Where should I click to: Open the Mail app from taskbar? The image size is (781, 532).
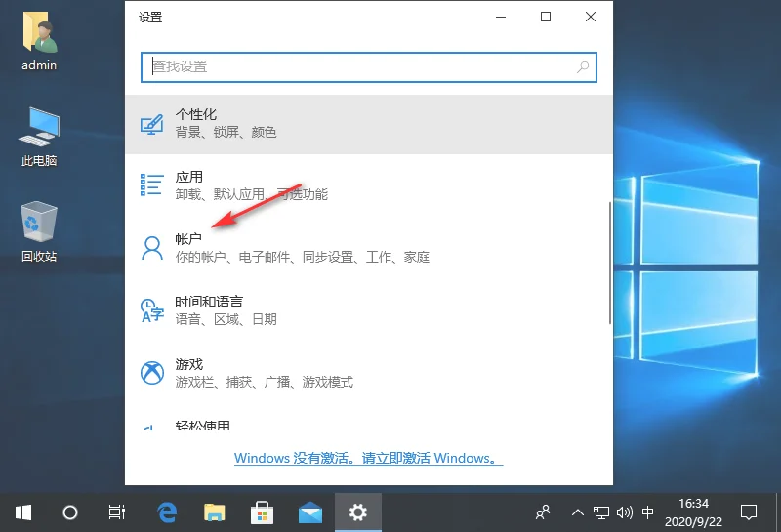coord(309,512)
